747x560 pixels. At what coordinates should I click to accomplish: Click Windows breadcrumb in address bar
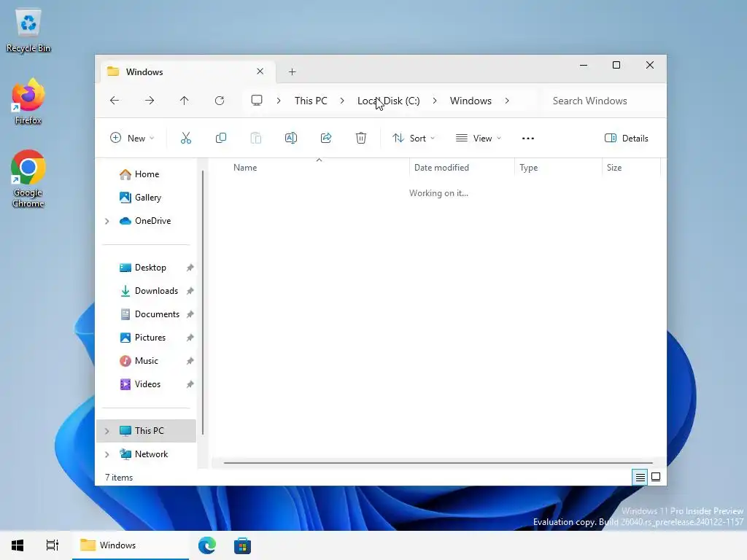pos(471,101)
